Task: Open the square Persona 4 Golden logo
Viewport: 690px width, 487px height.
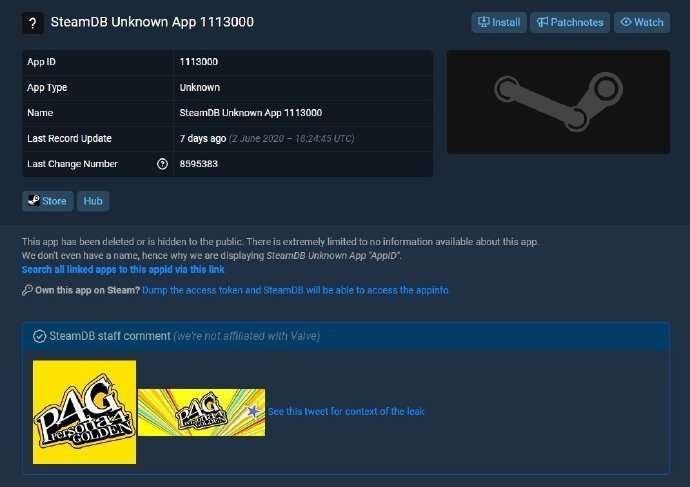Action: [x=84, y=412]
